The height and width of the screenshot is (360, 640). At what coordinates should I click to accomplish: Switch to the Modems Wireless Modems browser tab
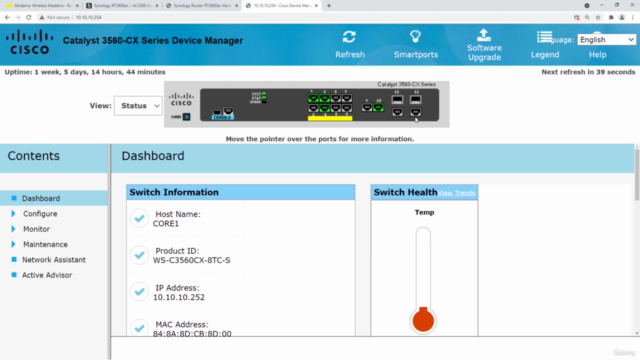click(x=41, y=6)
